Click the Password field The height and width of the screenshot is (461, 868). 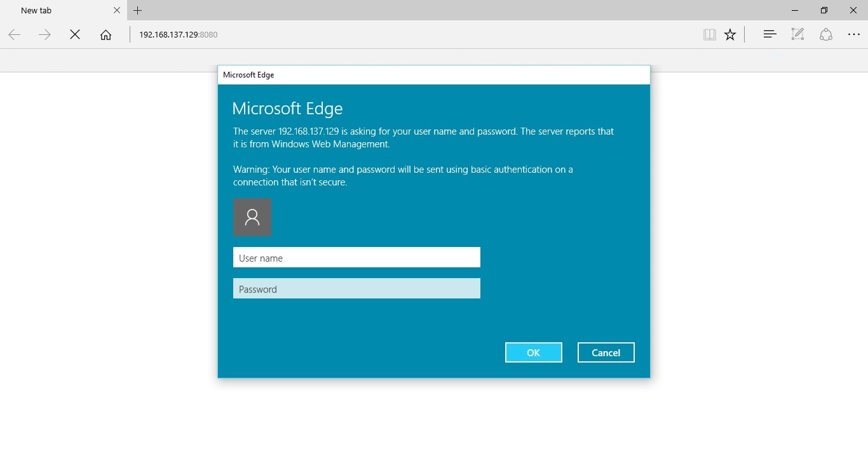pyautogui.click(x=356, y=288)
